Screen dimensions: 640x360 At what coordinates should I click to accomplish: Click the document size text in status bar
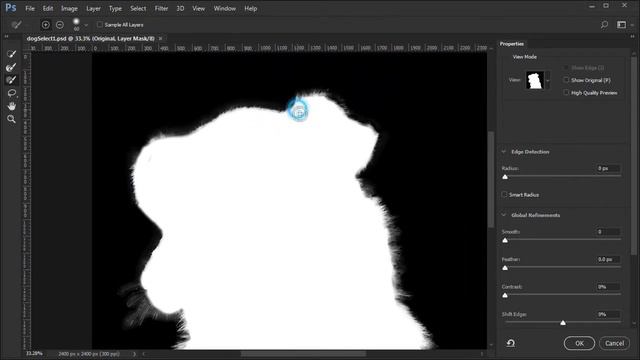click(89, 354)
